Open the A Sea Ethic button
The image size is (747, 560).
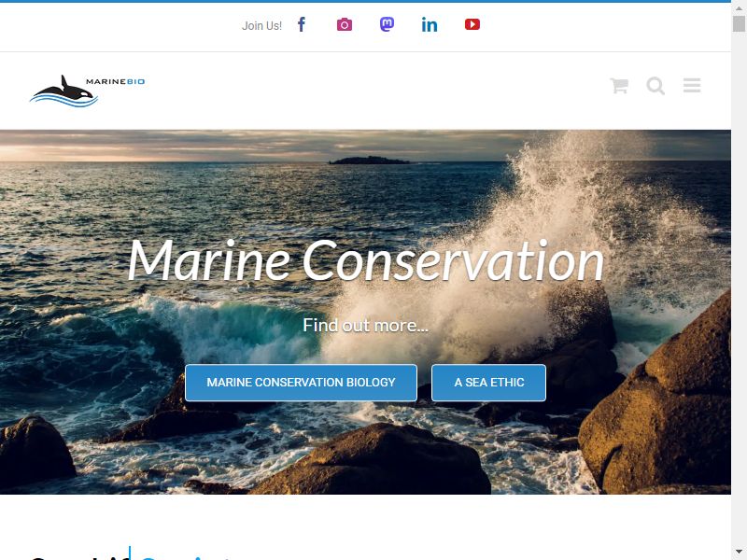[x=488, y=383]
